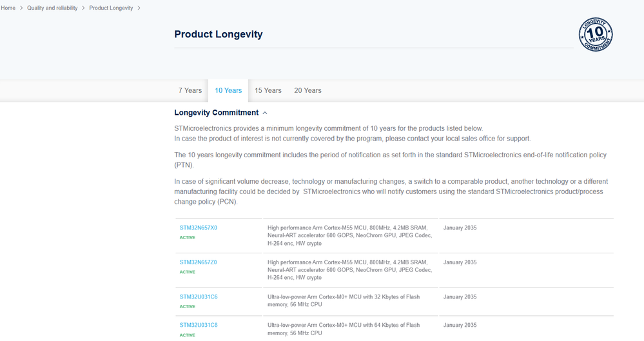The image size is (644, 341).
Task: Click the Product Longevity page heading
Action: click(x=219, y=35)
